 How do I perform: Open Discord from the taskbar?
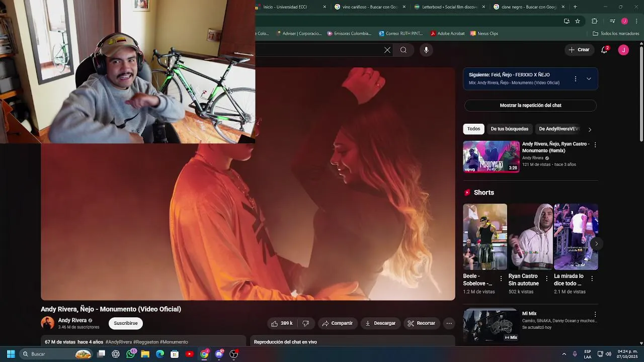pos(219,354)
